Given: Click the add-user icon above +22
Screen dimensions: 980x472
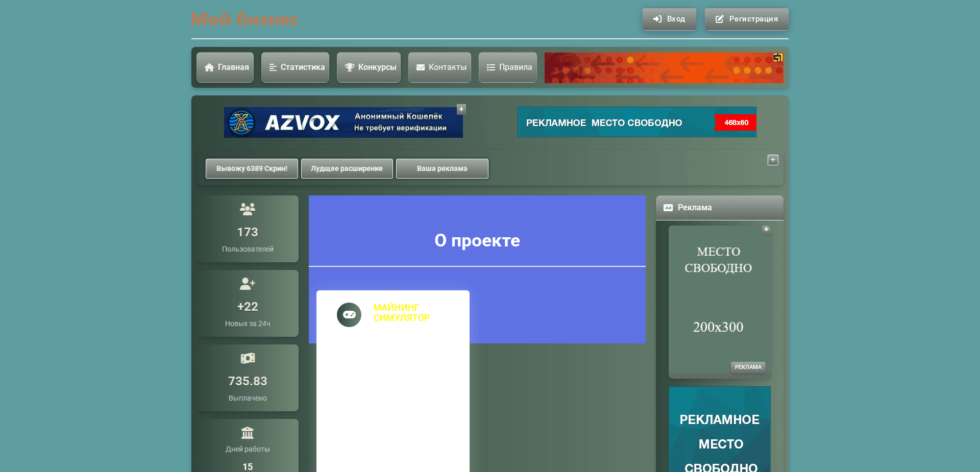Looking at the screenshot, I should pyautogui.click(x=247, y=284).
